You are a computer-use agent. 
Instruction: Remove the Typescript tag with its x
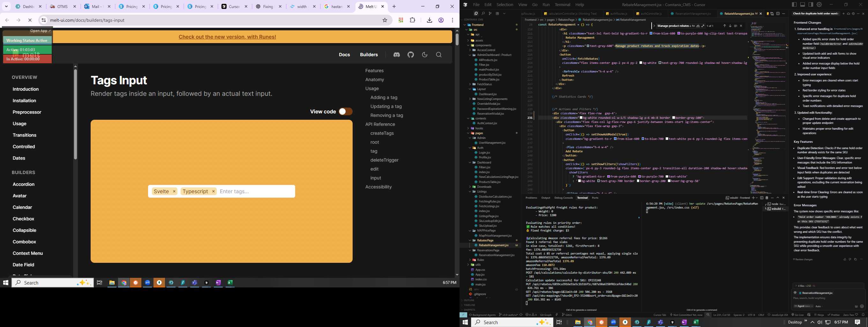[x=213, y=192]
